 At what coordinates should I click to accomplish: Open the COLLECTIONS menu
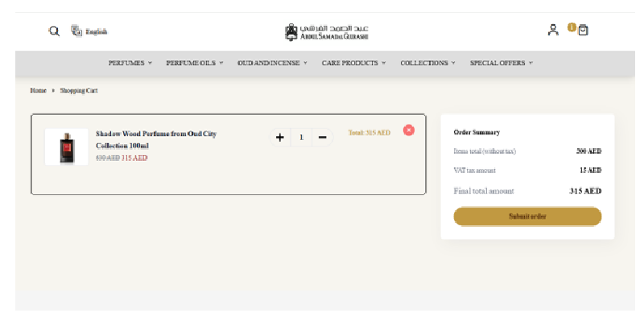coord(424,63)
